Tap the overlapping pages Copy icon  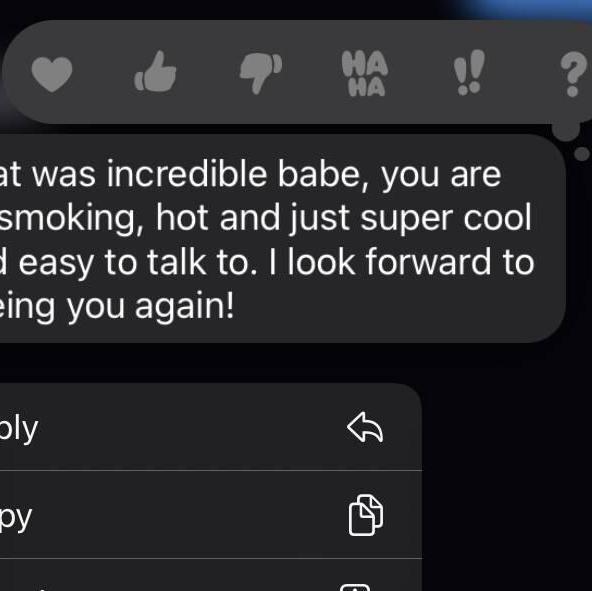pyautogui.click(x=365, y=515)
